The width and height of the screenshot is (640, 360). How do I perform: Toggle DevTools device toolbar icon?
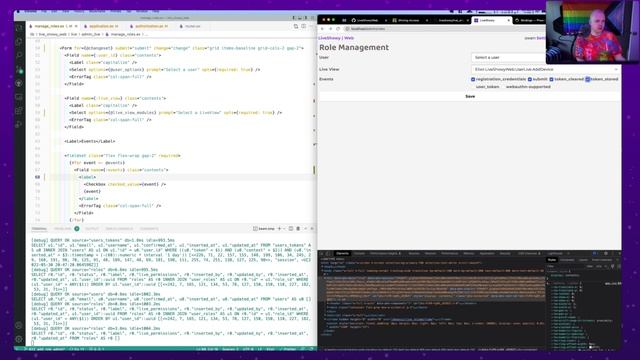coord(328,253)
